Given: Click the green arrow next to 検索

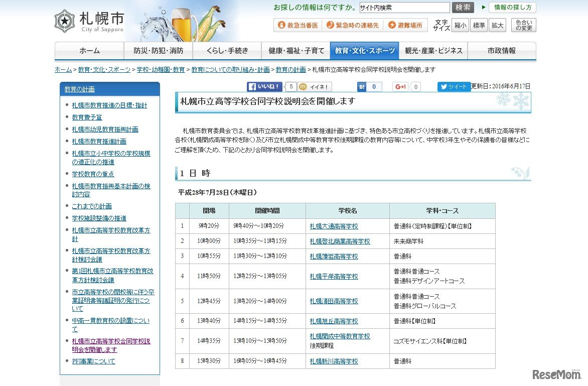Looking at the screenshot, I should [x=484, y=8].
